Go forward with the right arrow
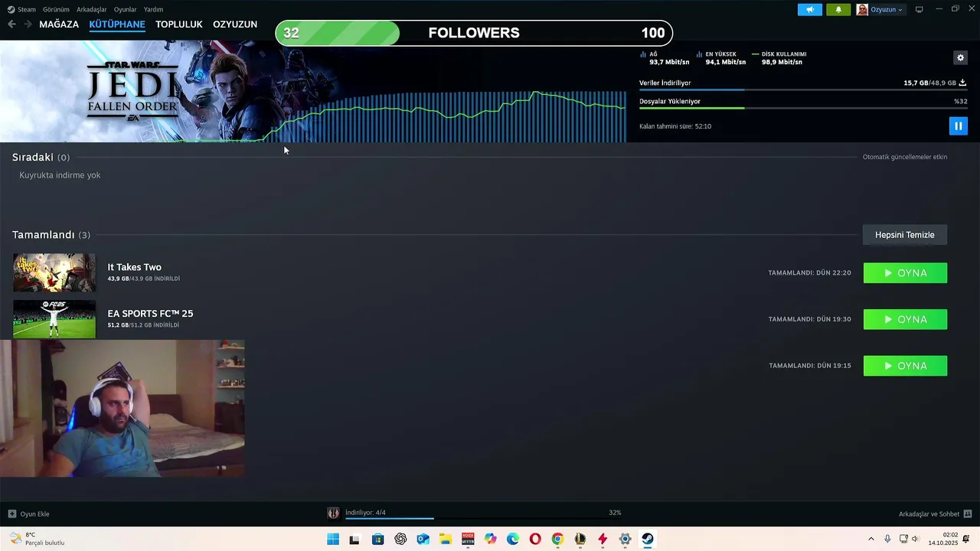Viewport: 980px width, 551px height. (28, 24)
